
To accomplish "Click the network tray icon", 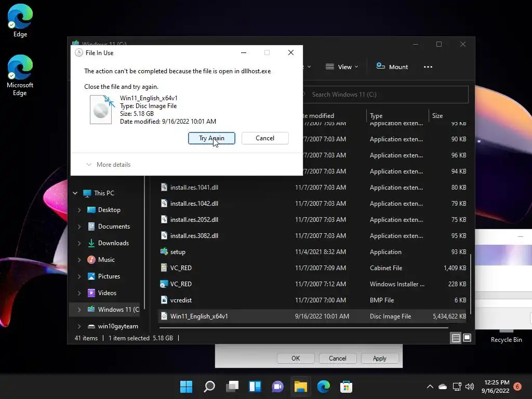I will coord(457,387).
